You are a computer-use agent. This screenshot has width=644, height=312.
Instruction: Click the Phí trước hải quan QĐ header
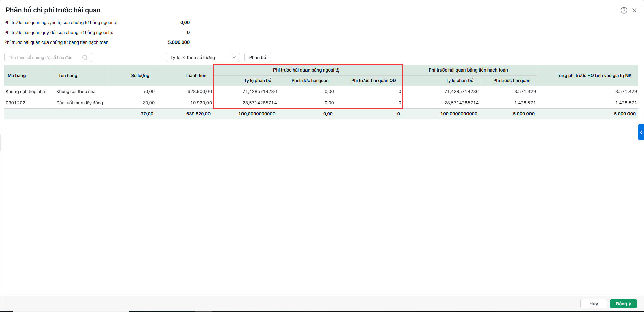[x=374, y=81]
